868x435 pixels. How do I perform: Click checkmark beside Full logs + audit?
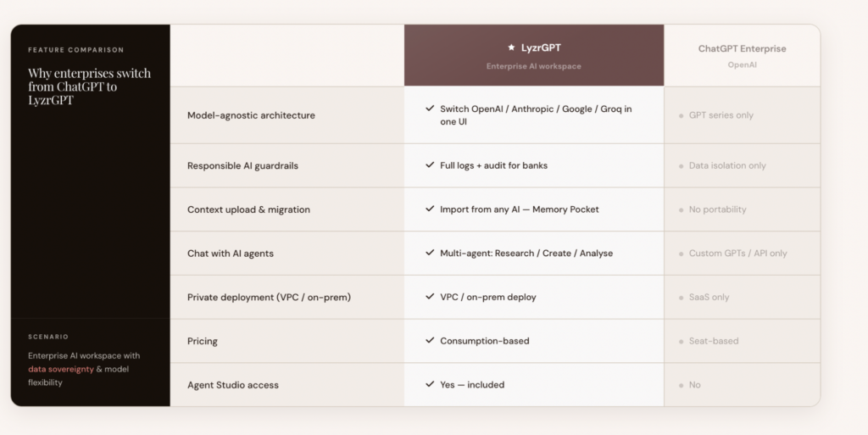pos(430,165)
